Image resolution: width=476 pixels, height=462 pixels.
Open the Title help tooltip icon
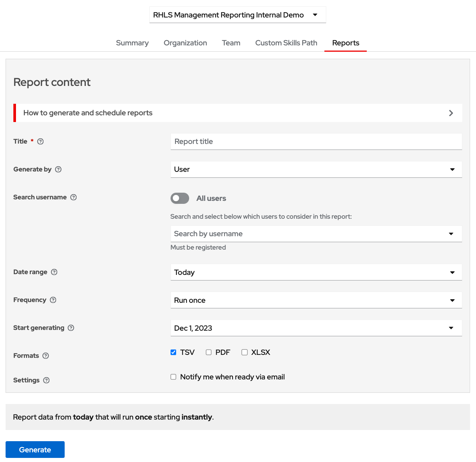40,141
